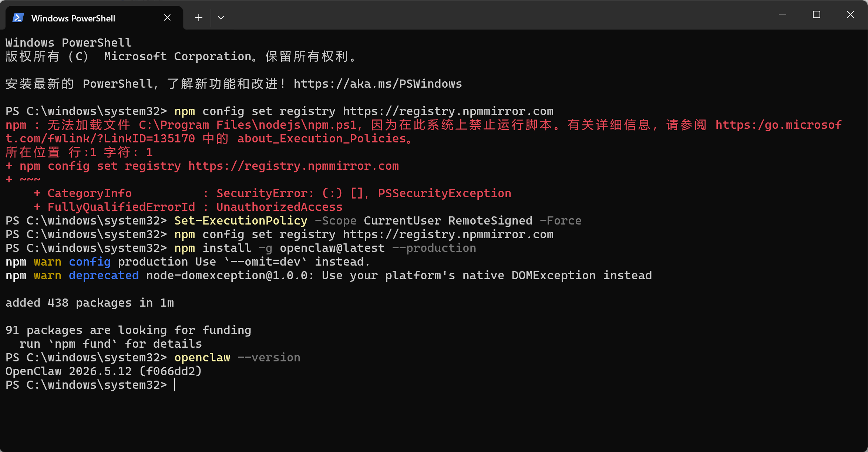
Task: Maximize the terminal window
Action: (x=817, y=14)
